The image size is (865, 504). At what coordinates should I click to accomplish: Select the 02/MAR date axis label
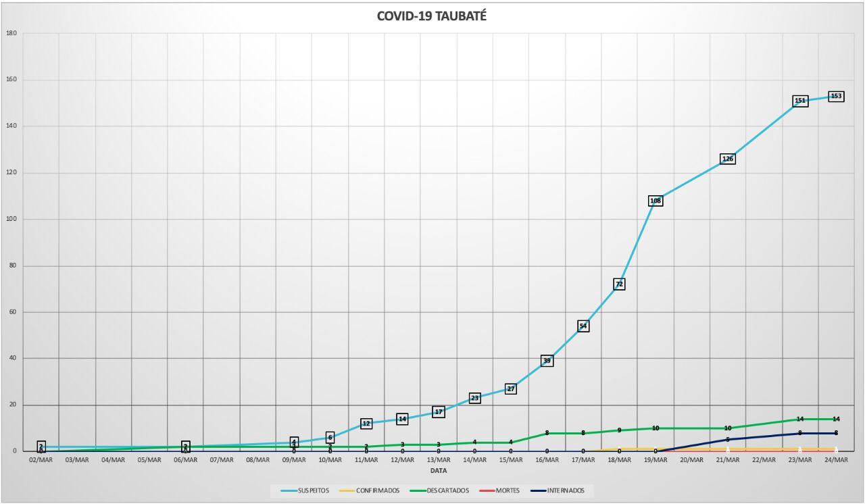point(41,460)
